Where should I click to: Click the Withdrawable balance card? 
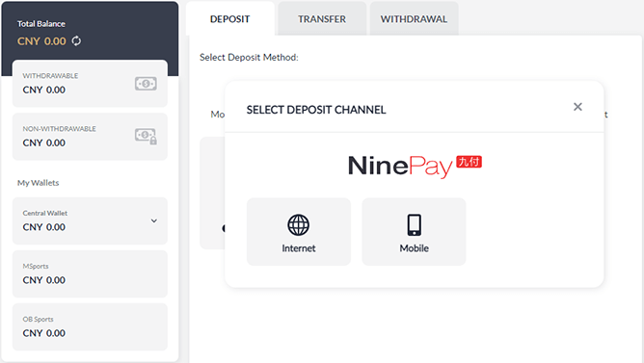(x=90, y=84)
